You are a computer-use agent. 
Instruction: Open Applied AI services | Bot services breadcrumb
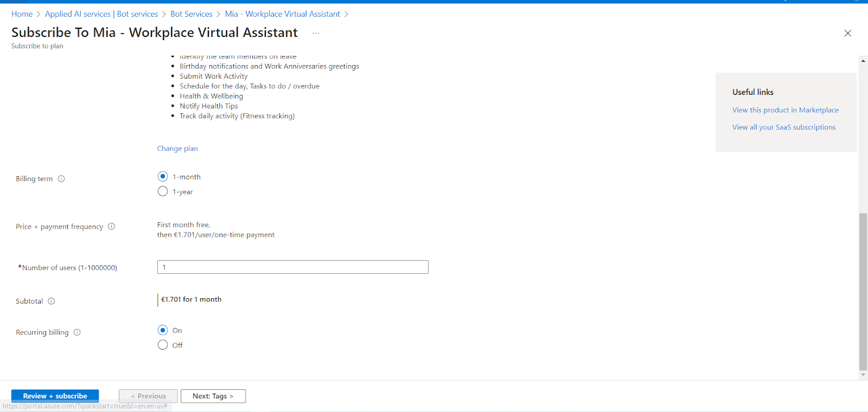coord(101,14)
